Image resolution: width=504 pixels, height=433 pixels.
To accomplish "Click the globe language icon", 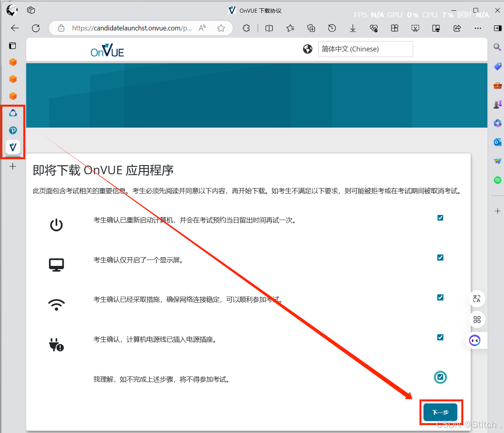I will click(x=308, y=49).
